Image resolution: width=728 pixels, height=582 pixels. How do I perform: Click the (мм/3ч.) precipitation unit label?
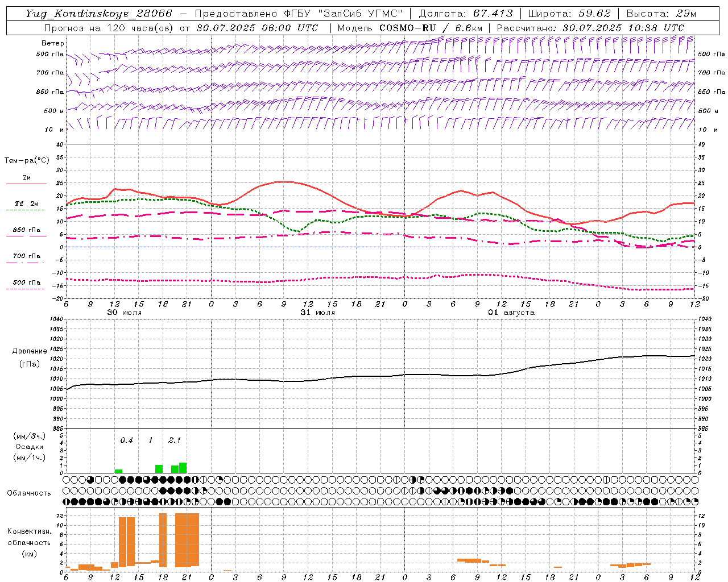pyautogui.click(x=29, y=436)
